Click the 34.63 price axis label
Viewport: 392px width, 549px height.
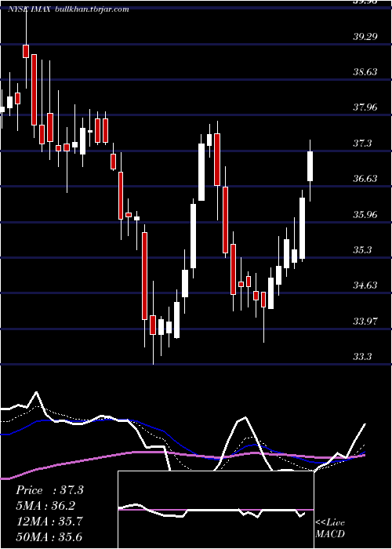pos(365,285)
